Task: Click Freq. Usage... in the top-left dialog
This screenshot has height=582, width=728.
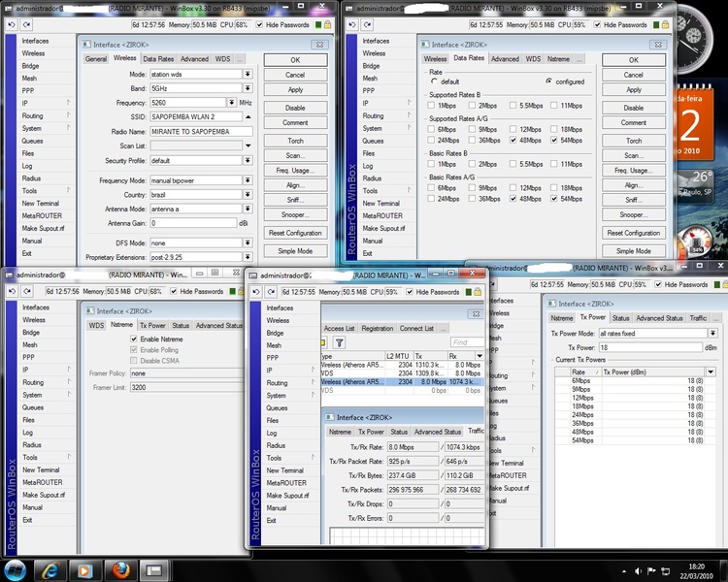Action: (x=295, y=171)
